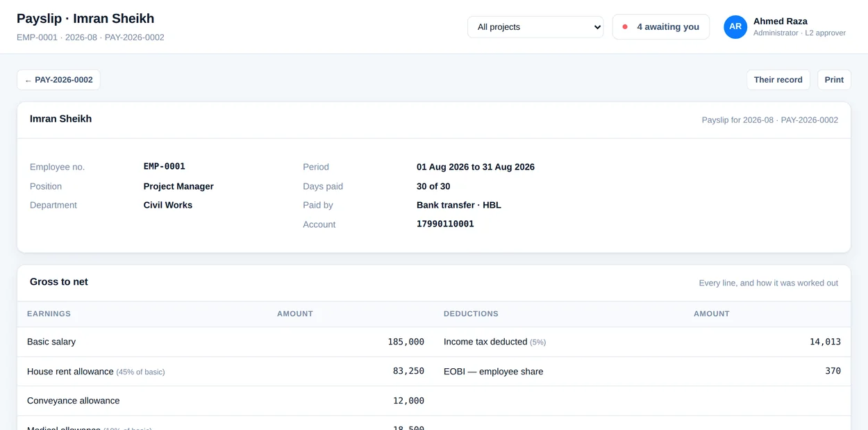Click the EOBI — employee share label

[x=494, y=372]
